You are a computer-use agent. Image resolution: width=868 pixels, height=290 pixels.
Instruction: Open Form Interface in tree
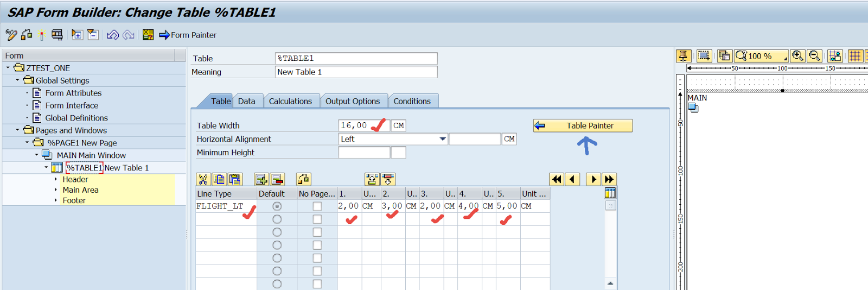point(72,105)
